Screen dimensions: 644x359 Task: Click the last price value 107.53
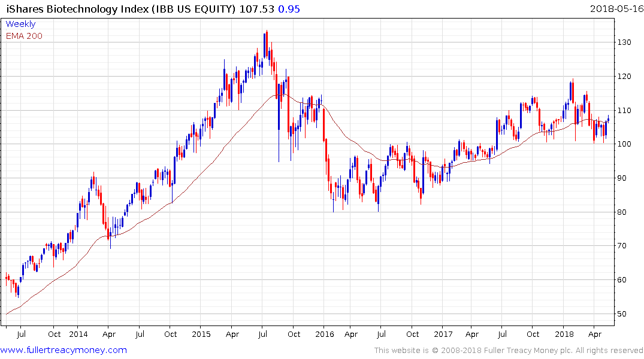256,9
